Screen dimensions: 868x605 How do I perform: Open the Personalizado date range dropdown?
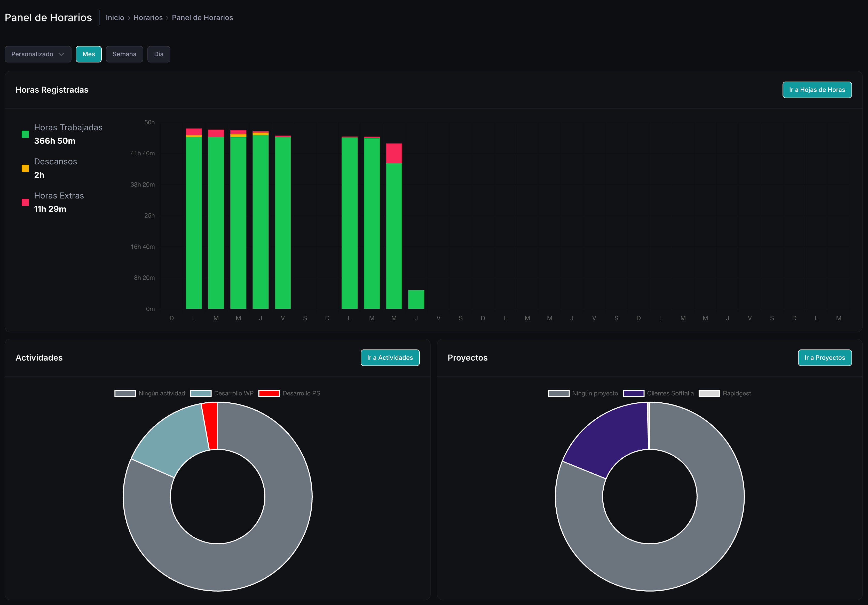tap(38, 54)
